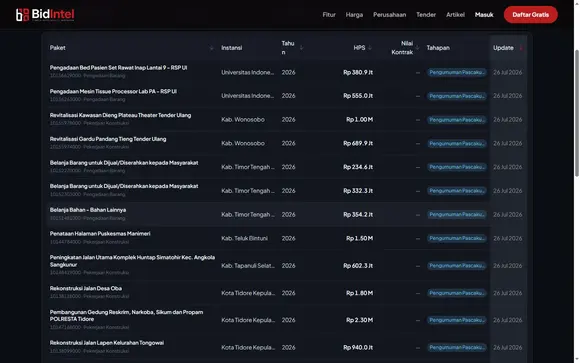Click Universitas Indone... in Tissue Processor row
The image size is (580, 363).
click(247, 96)
